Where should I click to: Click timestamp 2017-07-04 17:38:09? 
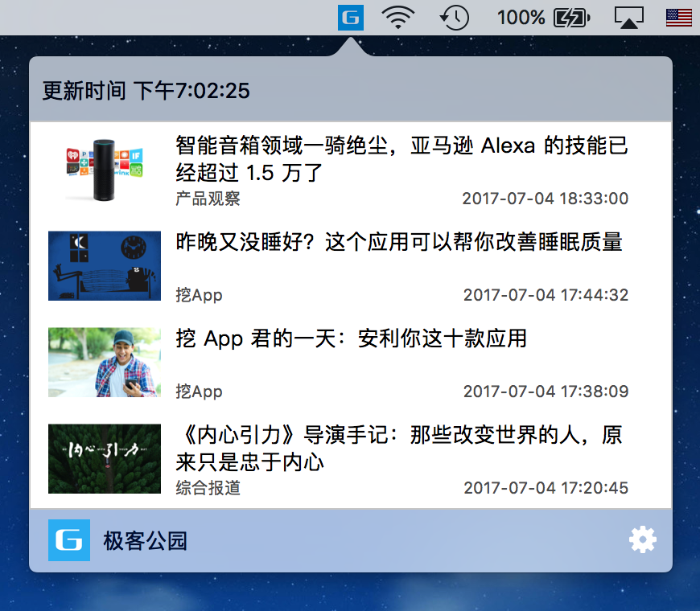click(546, 392)
